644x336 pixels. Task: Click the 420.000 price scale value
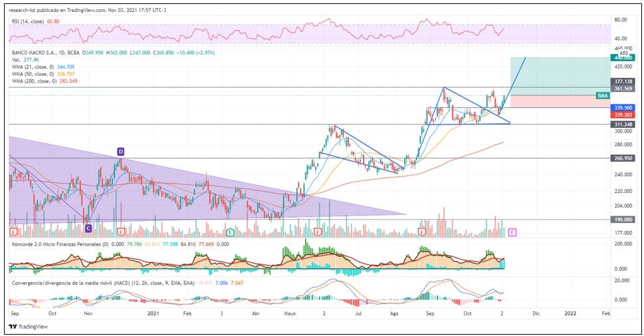(623, 67)
